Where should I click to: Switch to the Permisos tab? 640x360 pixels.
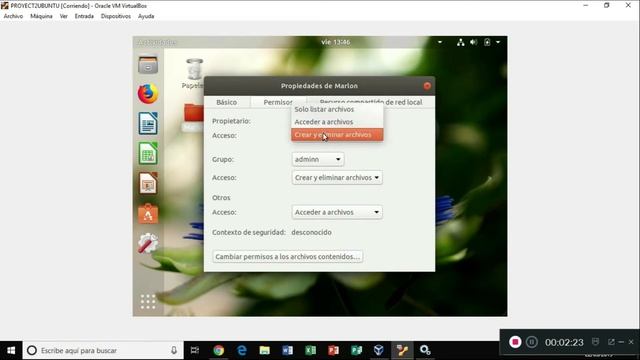click(x=278, y=102)
